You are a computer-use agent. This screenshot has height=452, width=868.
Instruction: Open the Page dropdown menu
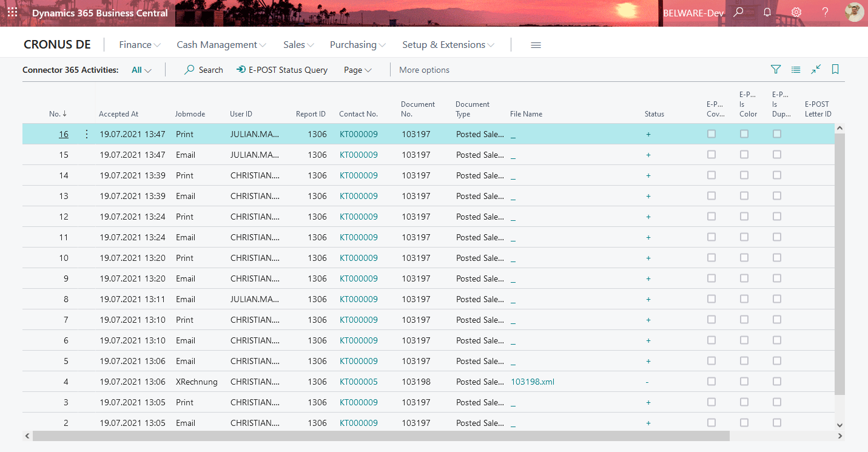pyautogui.click(x=358, y=70)
